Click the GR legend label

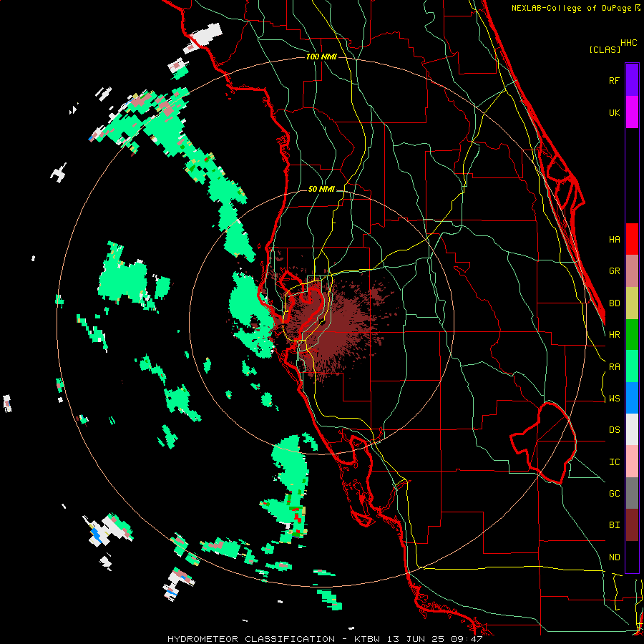coord(614,271)
